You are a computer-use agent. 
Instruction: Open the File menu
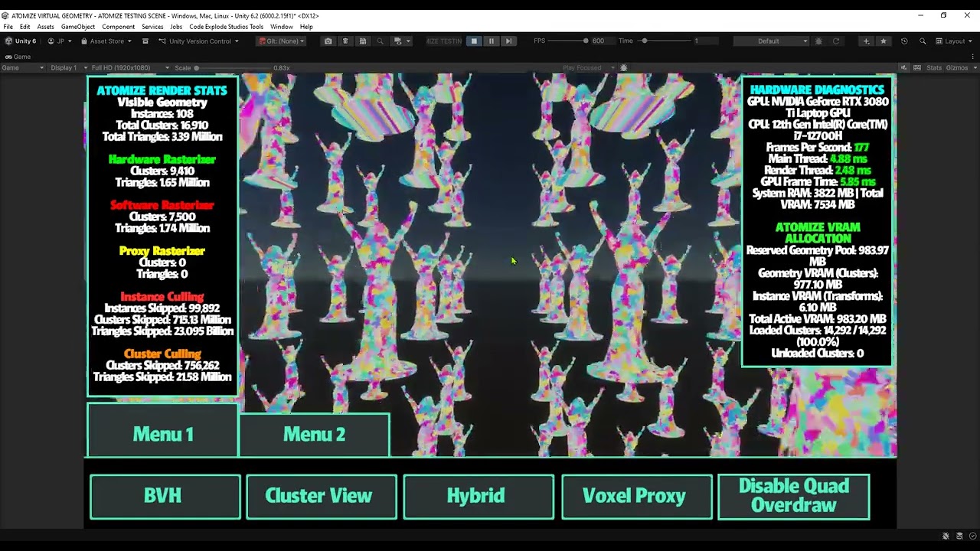8,27
